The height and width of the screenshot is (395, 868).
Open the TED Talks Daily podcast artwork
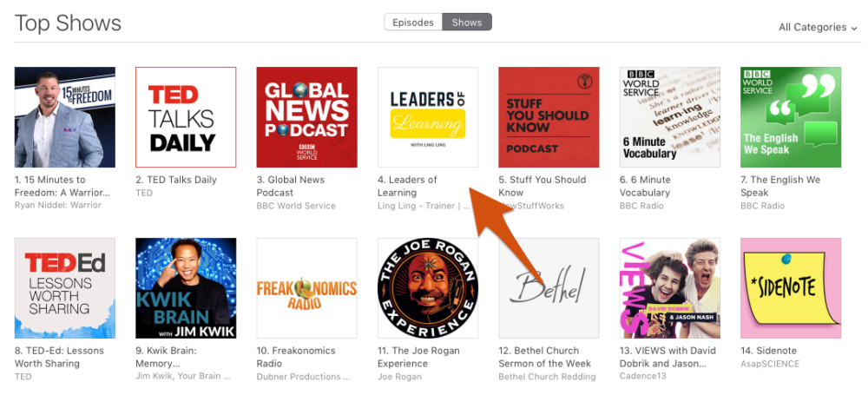[x=186, y=117]
